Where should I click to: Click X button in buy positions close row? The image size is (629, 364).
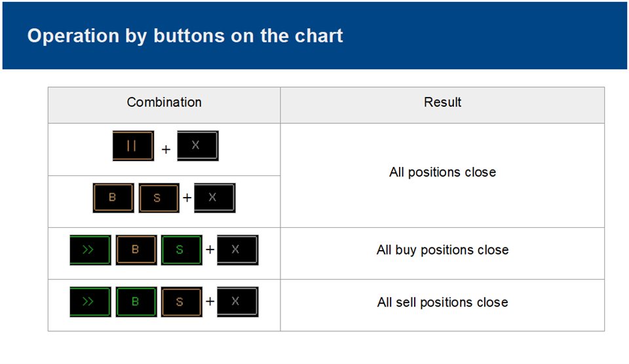pyautogui.click(x=237, y=250)
